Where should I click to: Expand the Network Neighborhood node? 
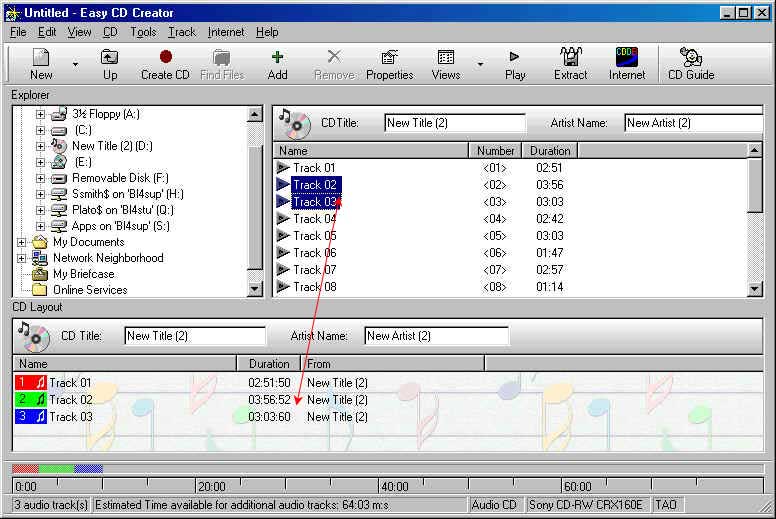[x=21, y=258]
